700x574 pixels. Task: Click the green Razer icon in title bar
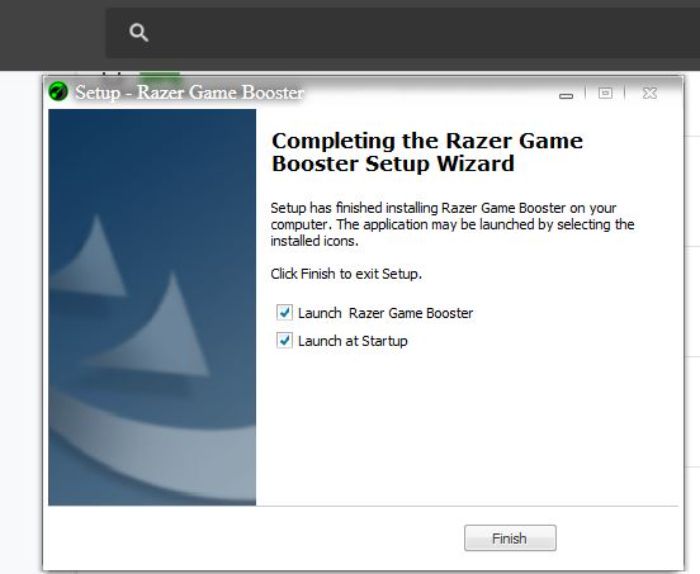[58, 92]
